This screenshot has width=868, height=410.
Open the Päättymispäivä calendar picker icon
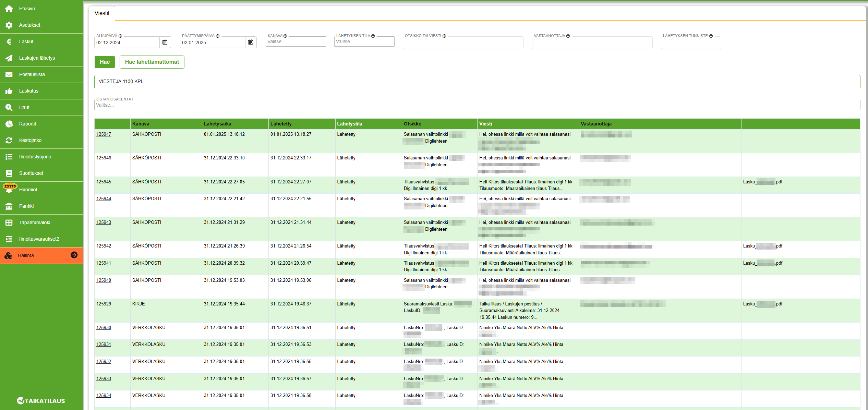(x=251, y=42)
